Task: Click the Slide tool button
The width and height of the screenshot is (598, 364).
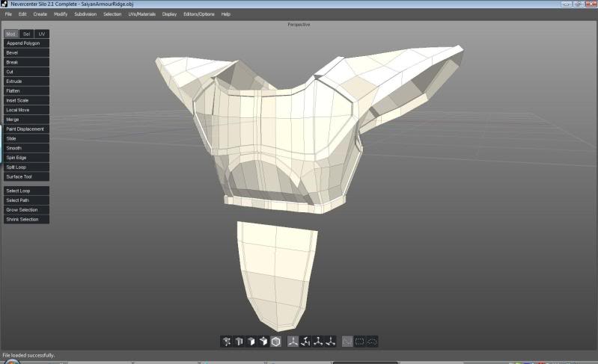Action: [26, 138]
